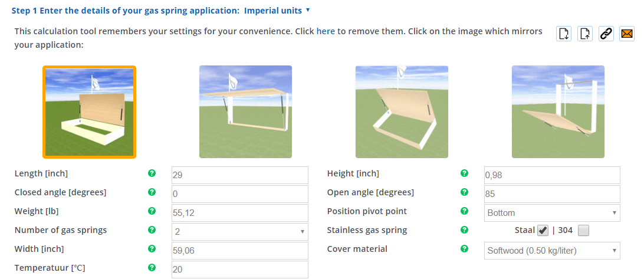Click the orange email envelope icon
This screenshot has height=279, width=644.
(x=626, y=34)
